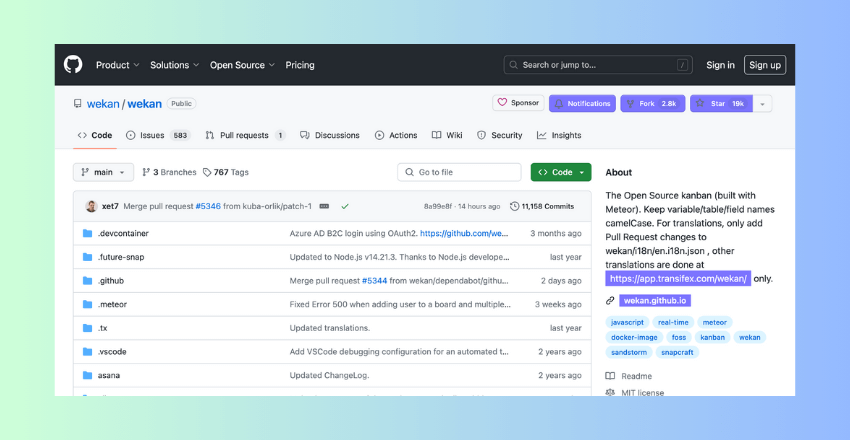
Task: Click the xet7 author avatar
Action: point(91,206)
